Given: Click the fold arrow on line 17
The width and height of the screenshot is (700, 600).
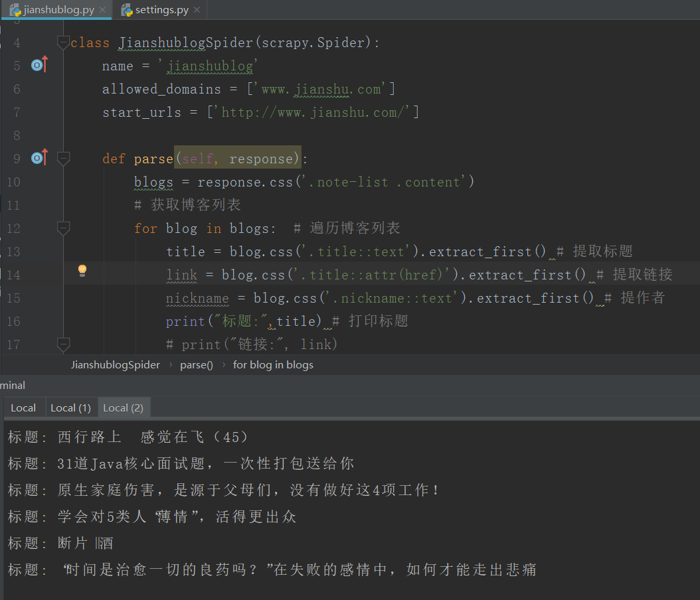Looking at the screenshot, I should 63,344.
